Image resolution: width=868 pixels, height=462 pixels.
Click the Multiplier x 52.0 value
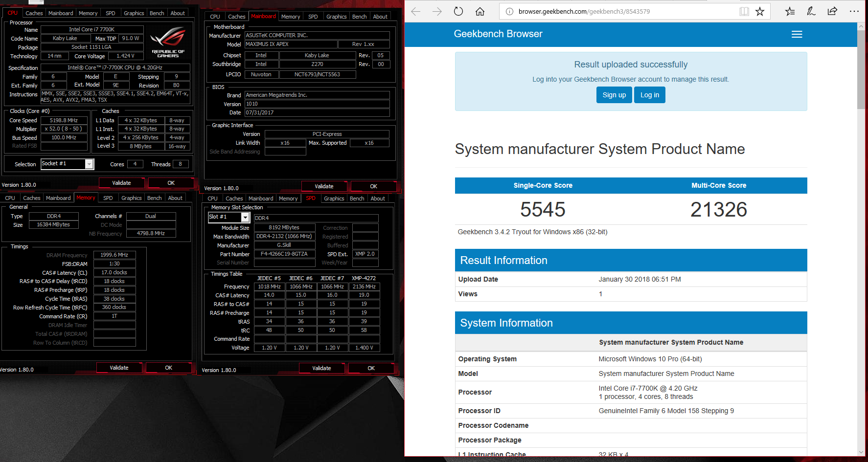click(x=64, y=129)
